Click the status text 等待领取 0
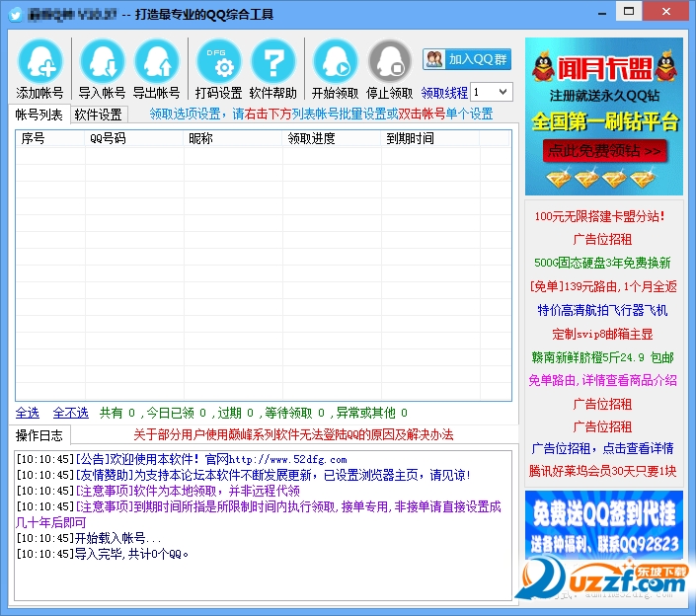Screen dimensions: 696x616 pos(295,414)
